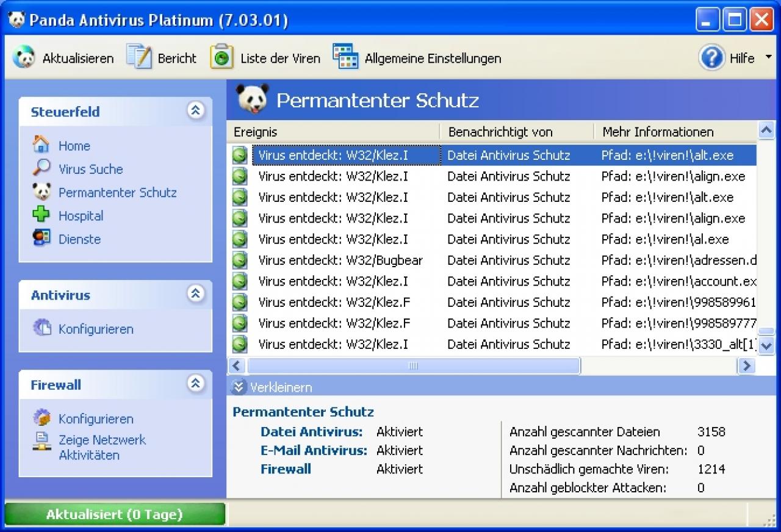
Task: Click the Firewall Konfigurieren gear icon
Action: click(42, 418)
